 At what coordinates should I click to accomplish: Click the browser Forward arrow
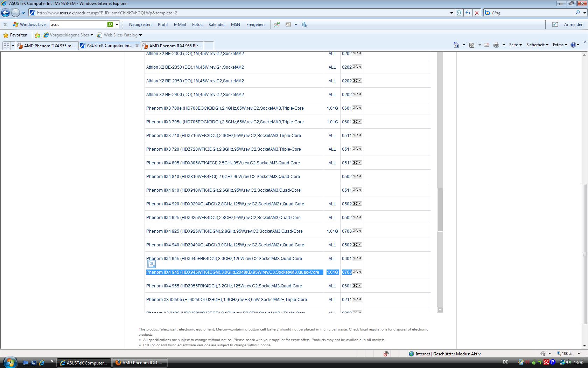pyautogui.click(x=15, y=13)
